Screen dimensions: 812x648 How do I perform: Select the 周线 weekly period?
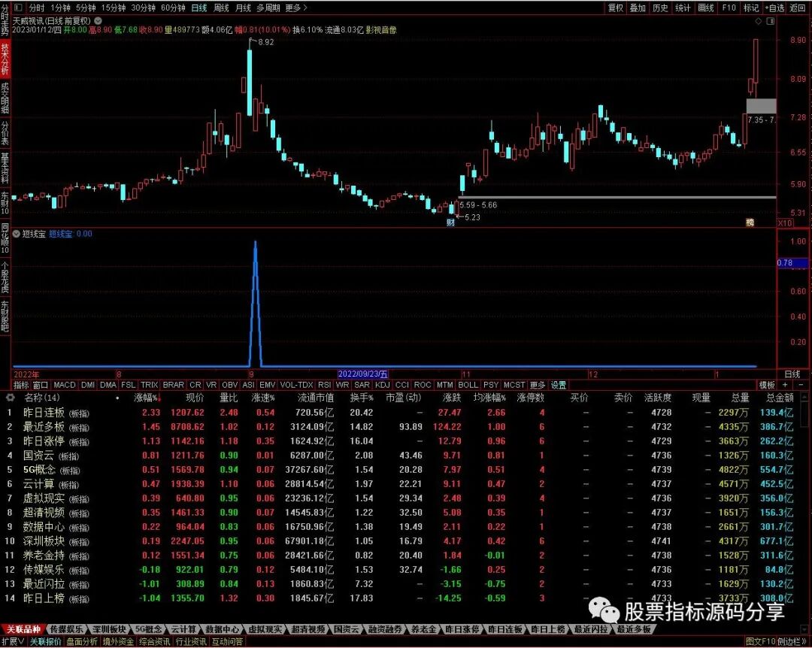pos(221,8)
